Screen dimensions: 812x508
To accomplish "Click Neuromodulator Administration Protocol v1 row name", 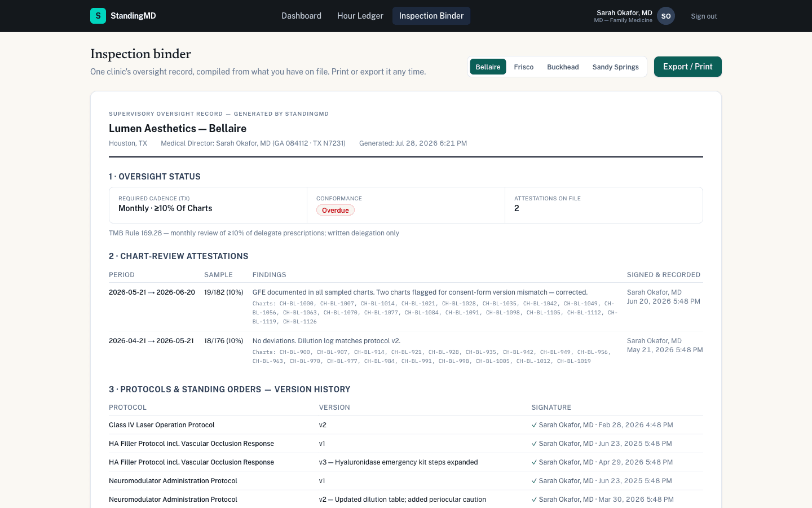I will click(173, 481).
